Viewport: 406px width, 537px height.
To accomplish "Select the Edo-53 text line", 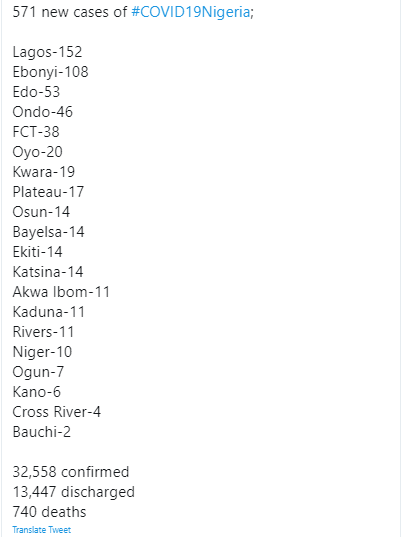I will coord(36,92).
